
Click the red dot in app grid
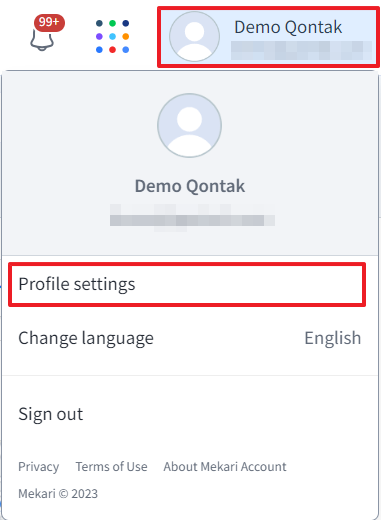112,50
